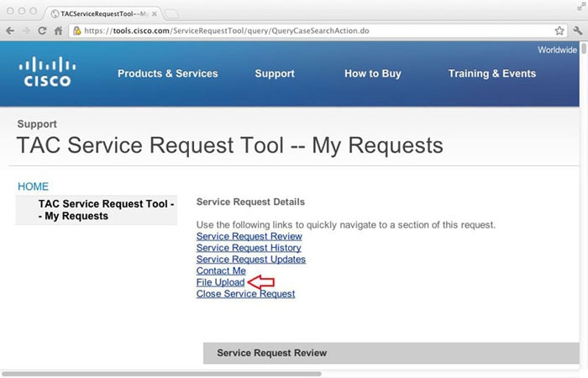Click the window minimize button
The image size is (588, 378).
(x=22, y=11)
